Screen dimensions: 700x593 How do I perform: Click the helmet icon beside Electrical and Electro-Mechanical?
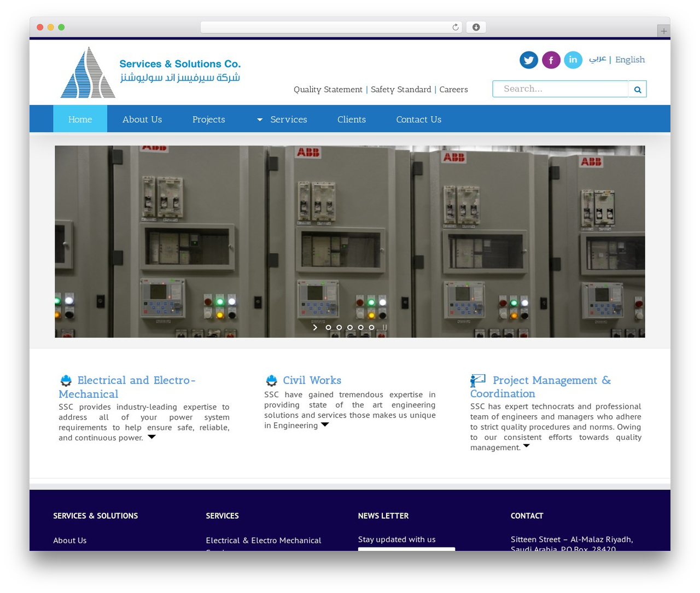point(66,380)
